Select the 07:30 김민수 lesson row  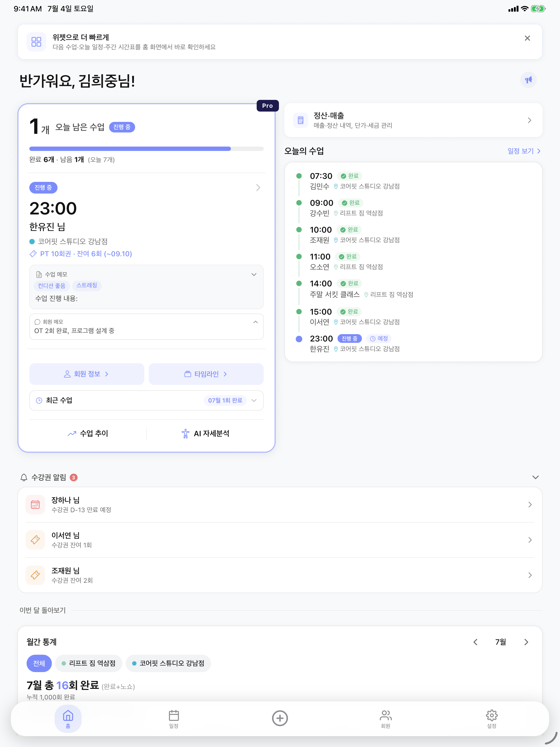413,181
